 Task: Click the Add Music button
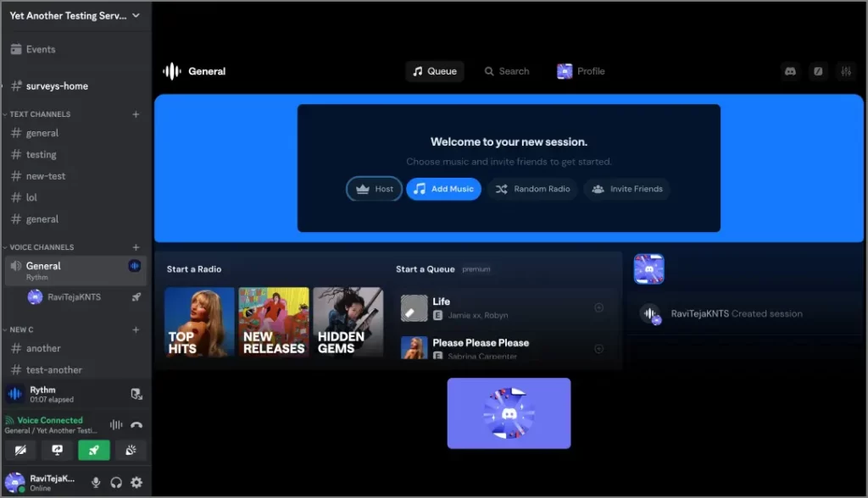[443, 189]
